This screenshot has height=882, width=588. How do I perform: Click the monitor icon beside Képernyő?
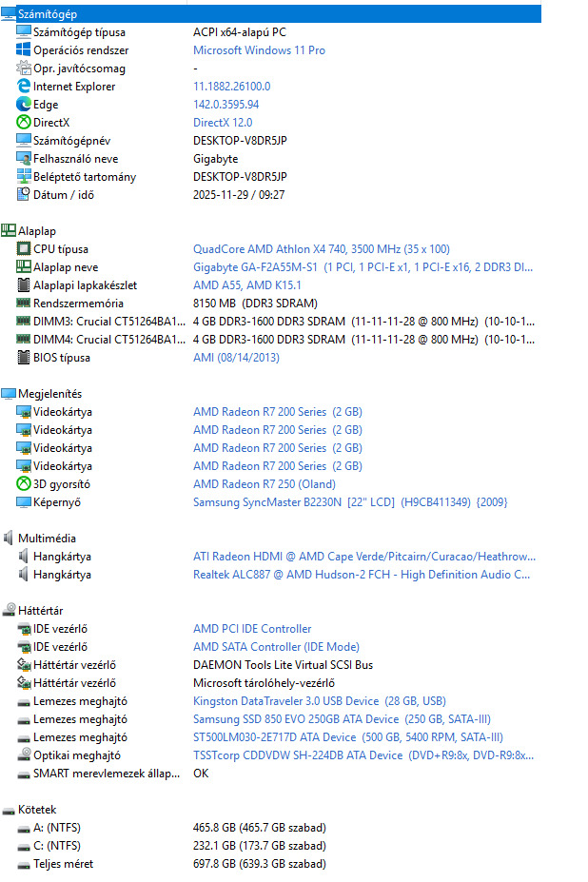click(24, 502)
